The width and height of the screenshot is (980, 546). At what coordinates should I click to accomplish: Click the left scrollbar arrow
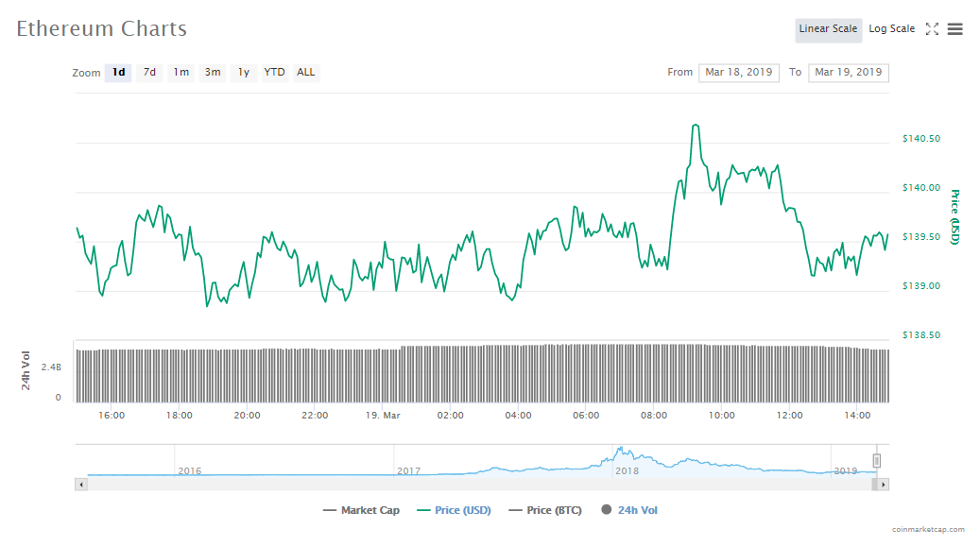point(81,485)
